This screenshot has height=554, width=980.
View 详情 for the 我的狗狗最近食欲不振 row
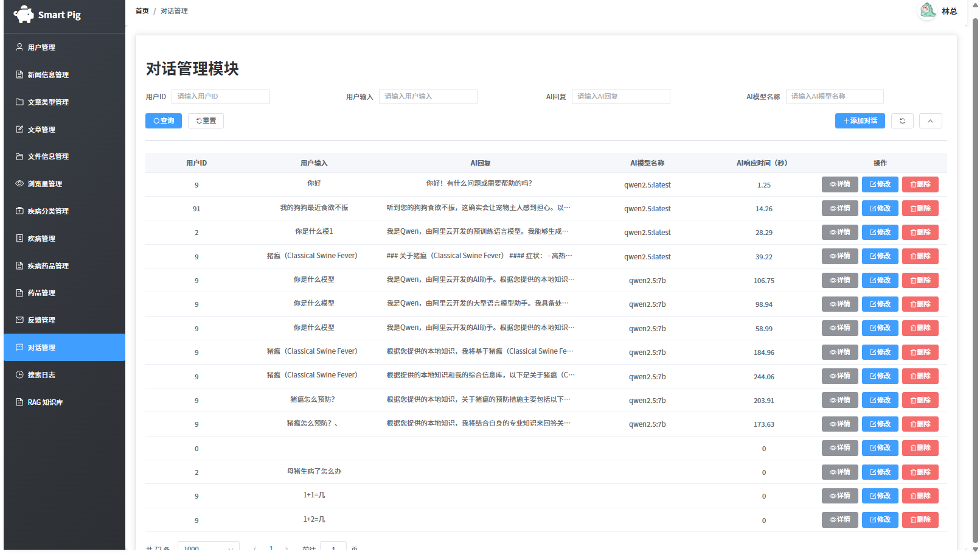click(839, 208)
